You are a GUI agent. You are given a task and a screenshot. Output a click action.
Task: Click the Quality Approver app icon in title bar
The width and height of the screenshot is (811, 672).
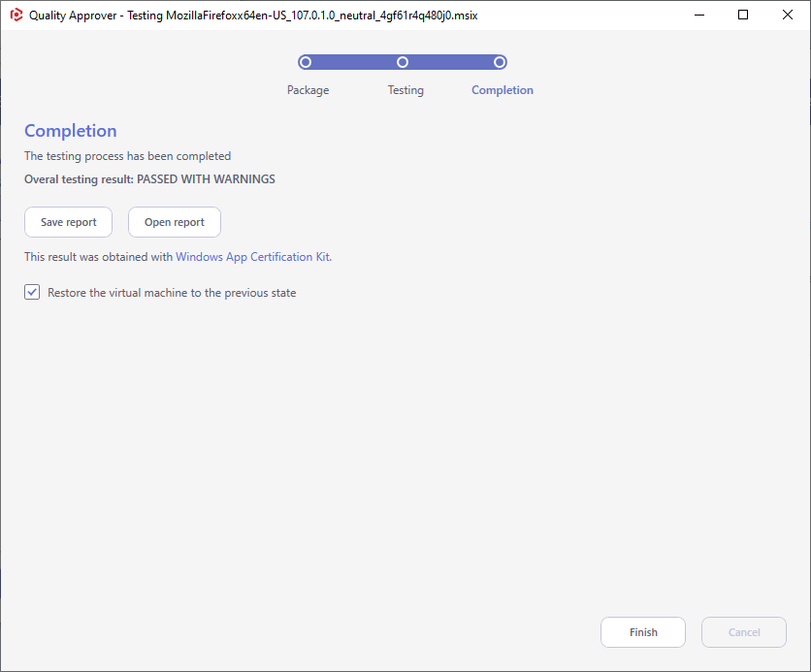16,15
